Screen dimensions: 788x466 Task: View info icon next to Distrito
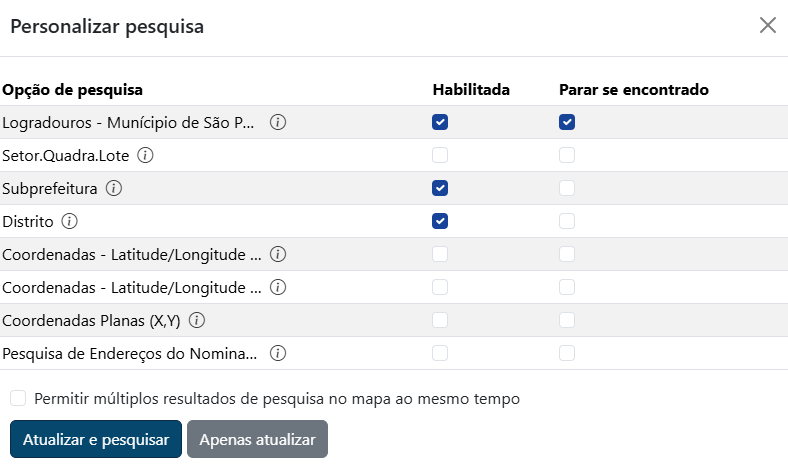[69, 221]
